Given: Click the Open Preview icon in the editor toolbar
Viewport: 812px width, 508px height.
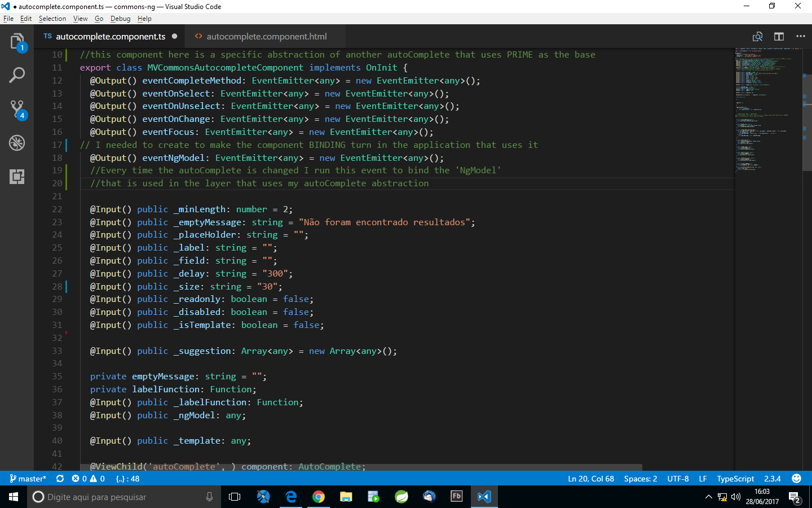Looking at the screenshot, I should click(x=758, y=36).
